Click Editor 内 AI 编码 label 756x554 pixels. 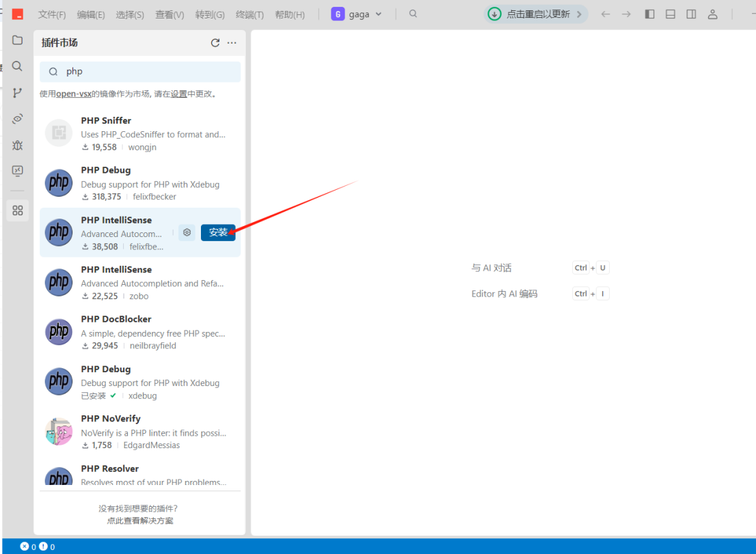pos(504,294)
